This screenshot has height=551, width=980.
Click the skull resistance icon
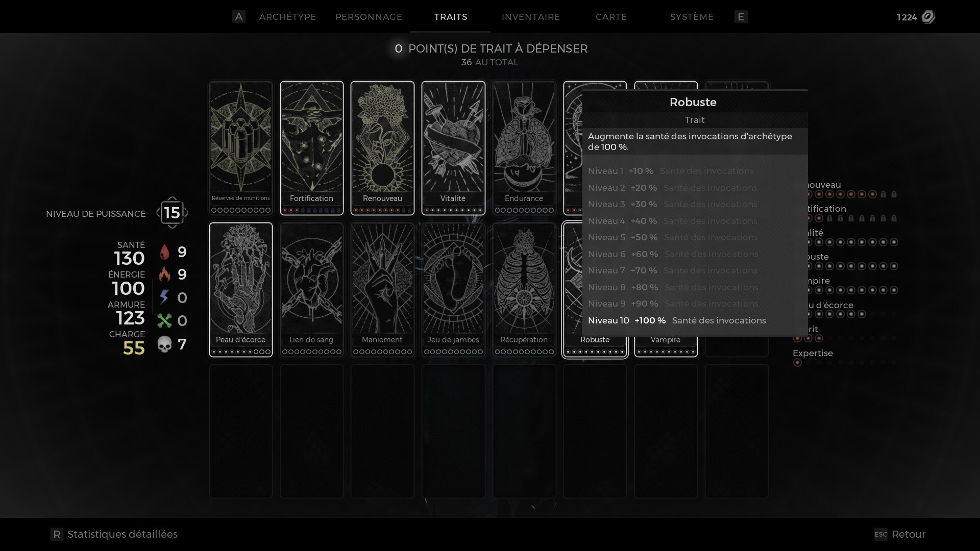(x=164, y=344)
